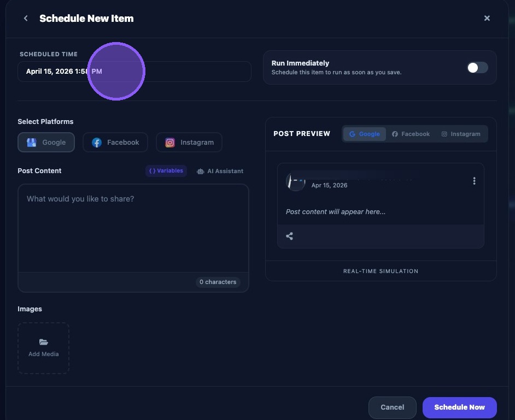Switch preview to the Instagram tab
The image size is (515, 420).
(x=461, y=134)
